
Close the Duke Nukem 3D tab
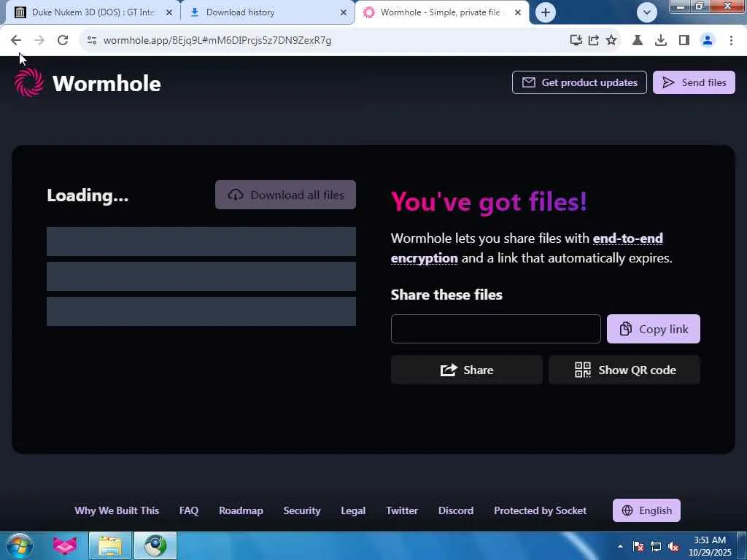tap(169, 13)
